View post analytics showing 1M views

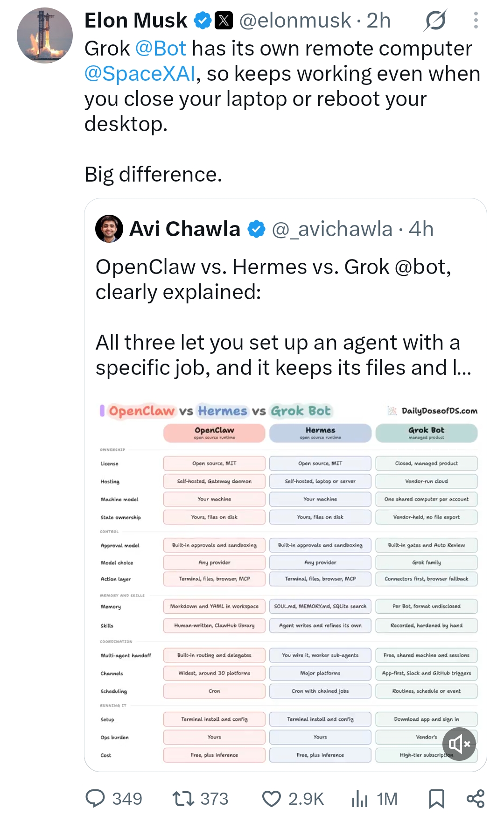coord(374,799)
